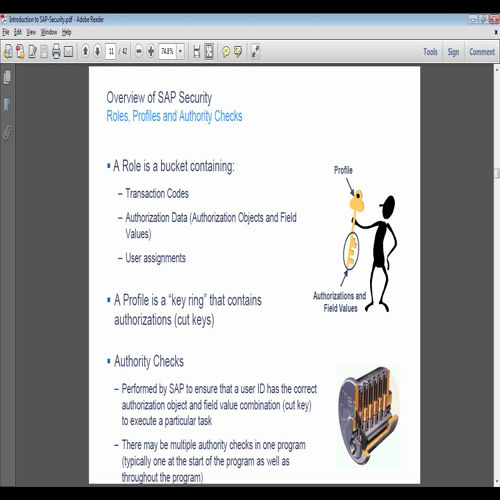Click the edit/sign document toolbar icon
This screenshot has width=500, height=500.
pos(32,52)
